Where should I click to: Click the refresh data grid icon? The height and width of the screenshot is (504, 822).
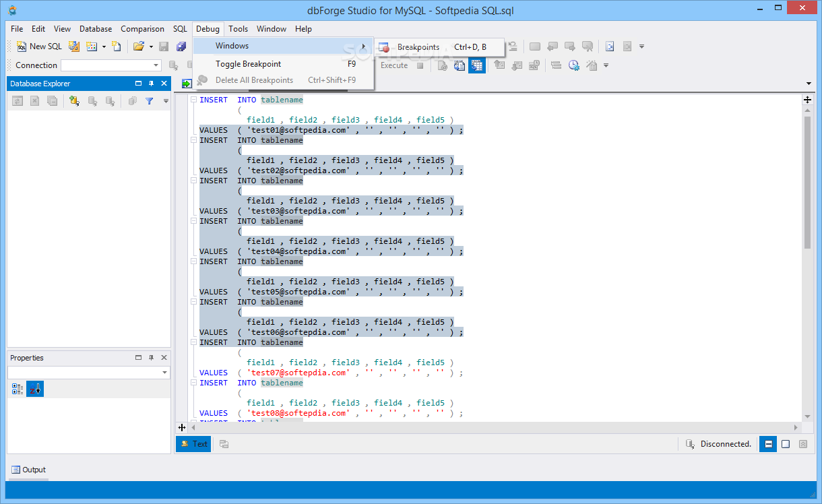pyautogui.click(x=460, y=65)
